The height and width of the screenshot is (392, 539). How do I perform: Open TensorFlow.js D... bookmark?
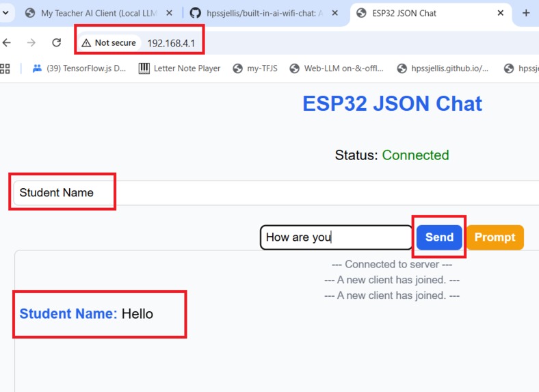79,68
